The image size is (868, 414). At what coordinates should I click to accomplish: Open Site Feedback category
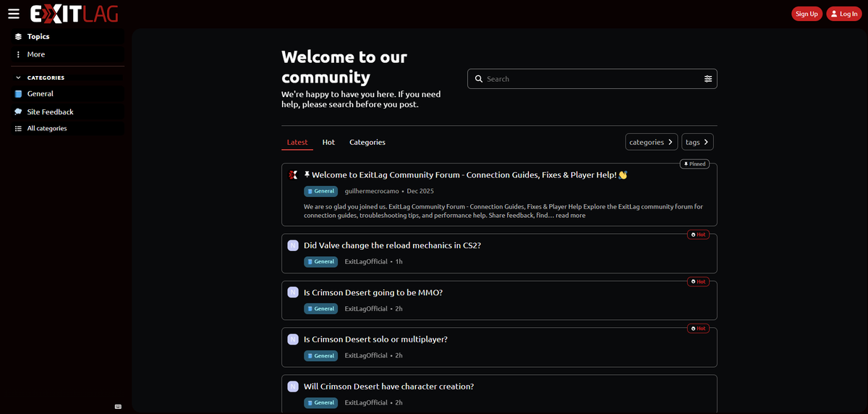[68, 111]
